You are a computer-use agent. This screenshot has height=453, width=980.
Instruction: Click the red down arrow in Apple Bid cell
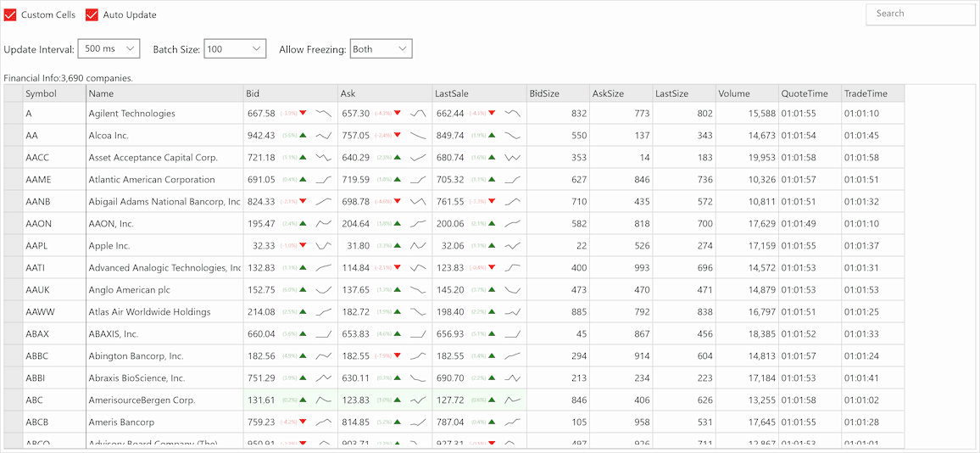pyautogui.click(x=303, y=246)
